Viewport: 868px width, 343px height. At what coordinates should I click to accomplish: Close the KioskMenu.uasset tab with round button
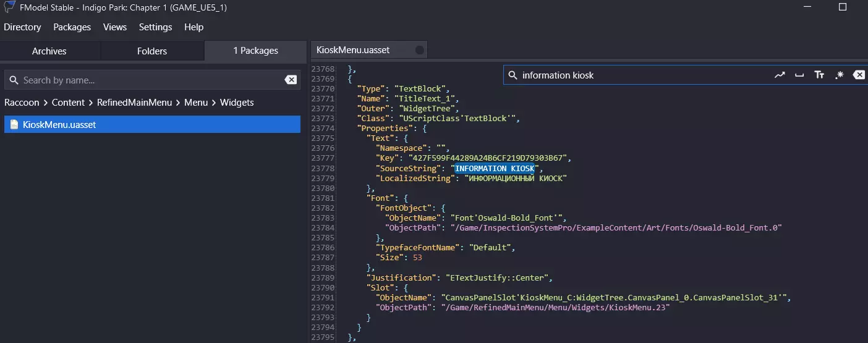pos(420,50)
